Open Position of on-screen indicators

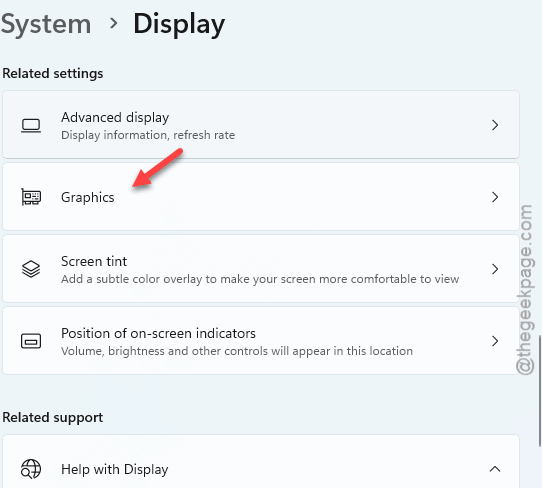(261, 340)
